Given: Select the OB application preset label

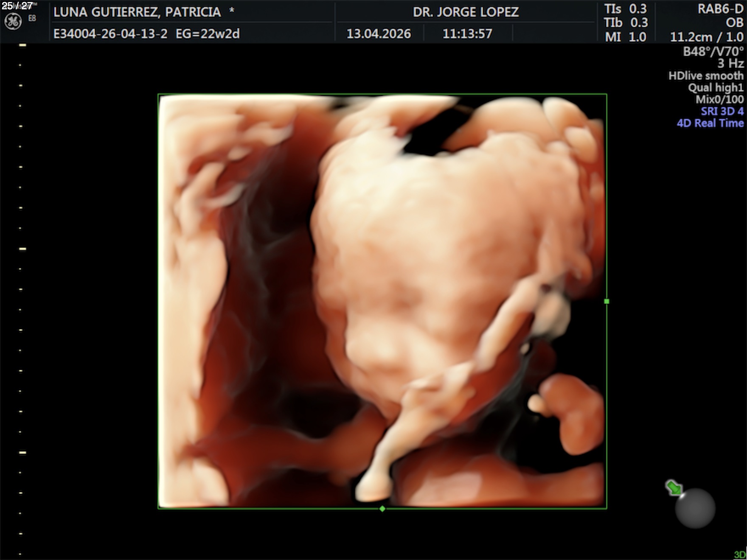Looking at the screenshot, I should point(734,22).
